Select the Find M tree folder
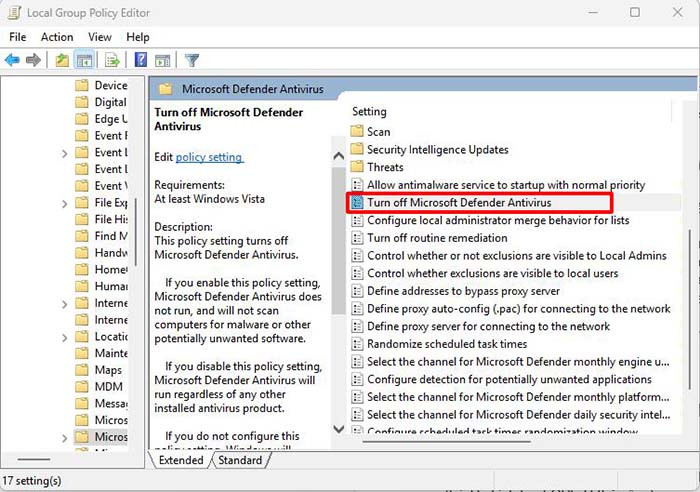The height and width of the screenshot is (492, 700). [101, 236]
